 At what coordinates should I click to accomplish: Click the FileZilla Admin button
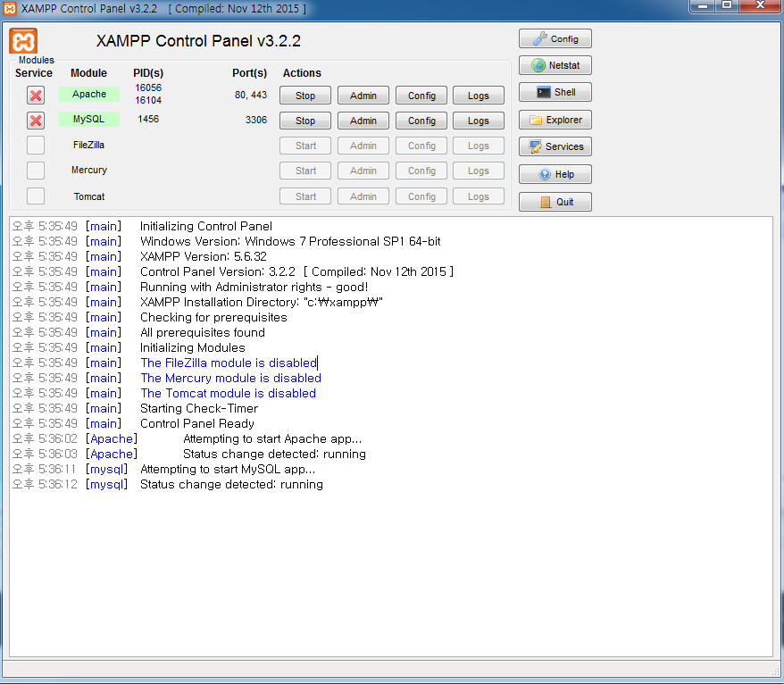(x=363, y=146)
